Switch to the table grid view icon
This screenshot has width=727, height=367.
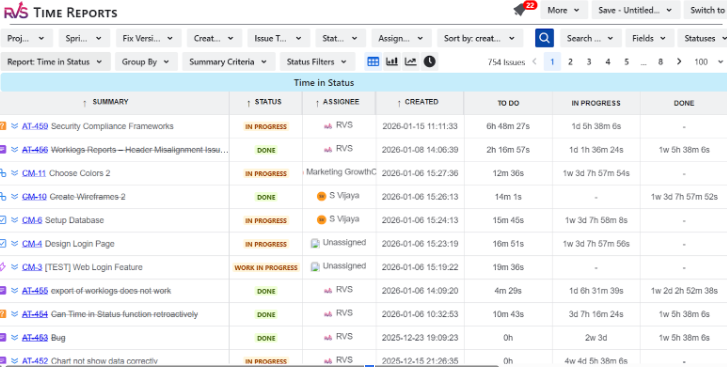373,62
